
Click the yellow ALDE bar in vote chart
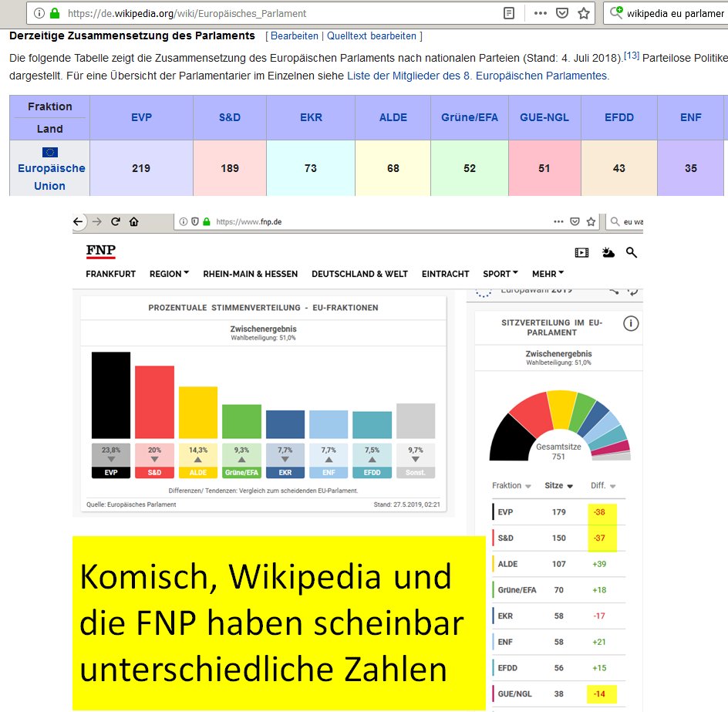tap(198, 413)
